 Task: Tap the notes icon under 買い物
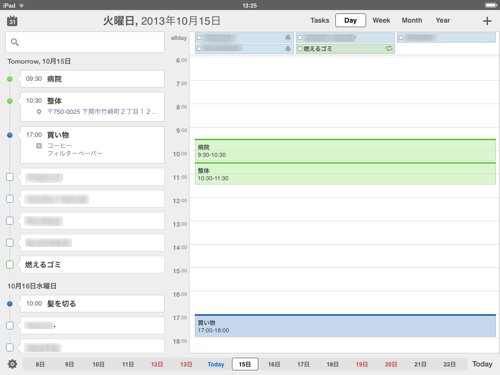point(39,146)
